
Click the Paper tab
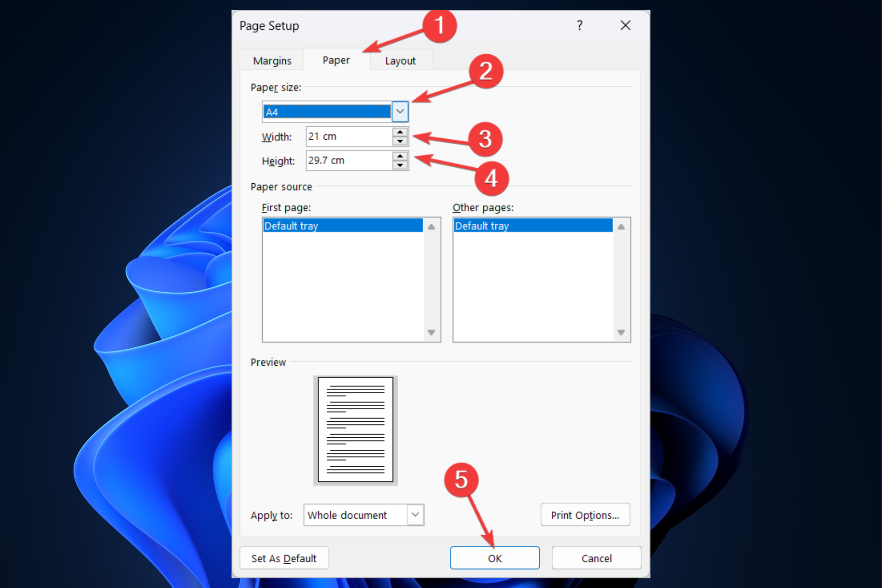(336, 59)
